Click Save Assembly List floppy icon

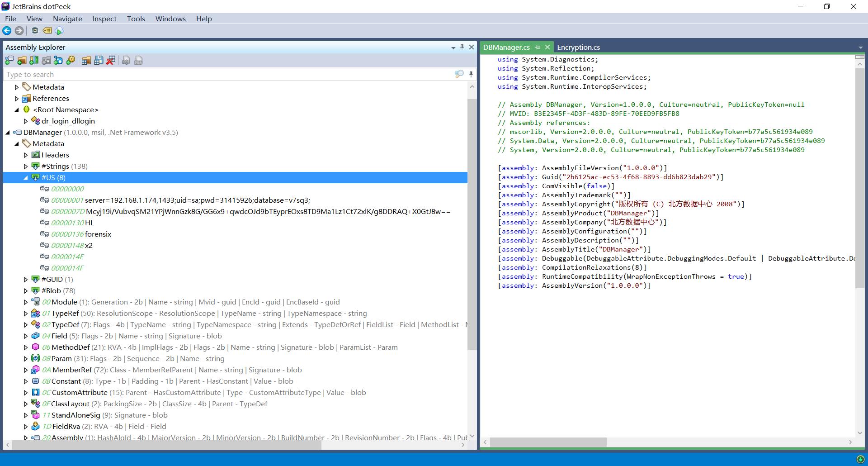point(99,61)
